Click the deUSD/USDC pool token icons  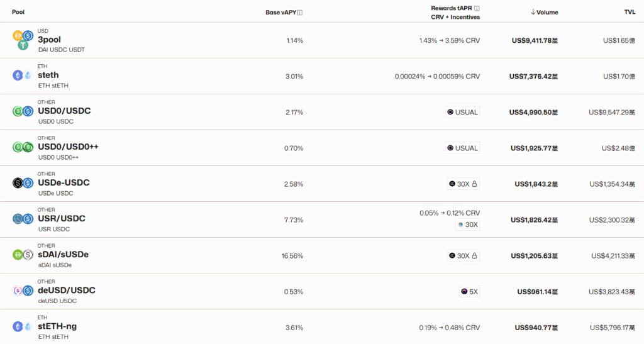(23, 291)
